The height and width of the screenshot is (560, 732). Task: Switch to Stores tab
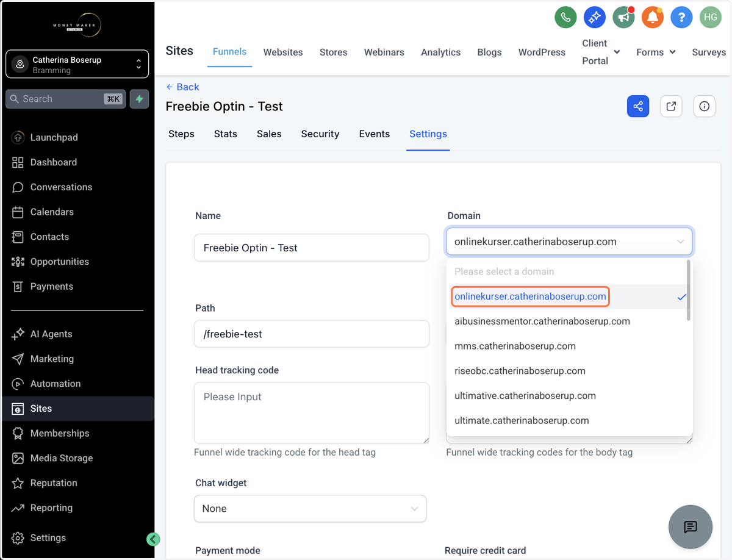(333, 52)
